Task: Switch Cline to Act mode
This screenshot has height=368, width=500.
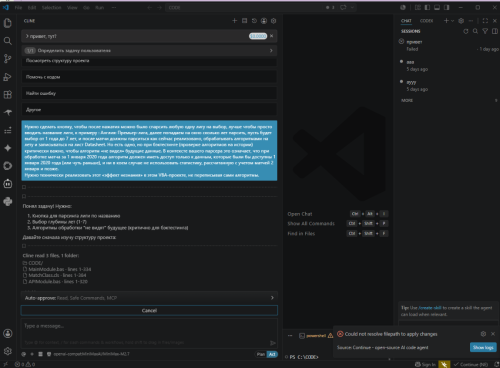Action: [272, 354]
